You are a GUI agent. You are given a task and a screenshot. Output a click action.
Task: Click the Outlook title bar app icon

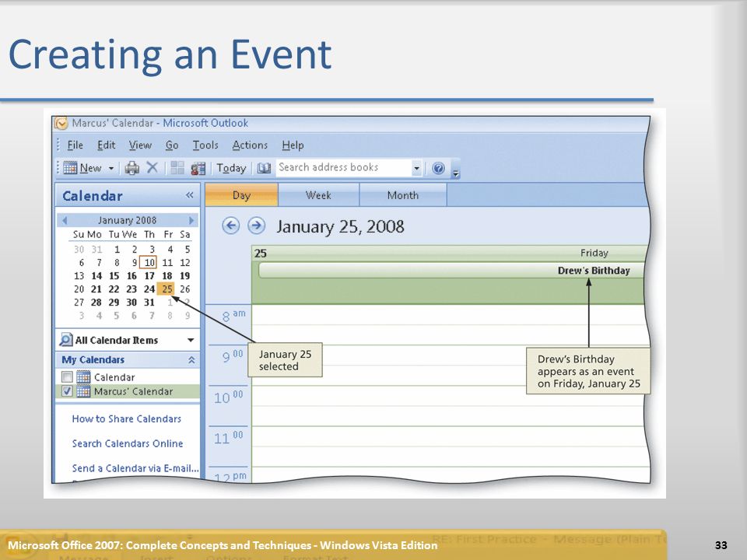61,124
